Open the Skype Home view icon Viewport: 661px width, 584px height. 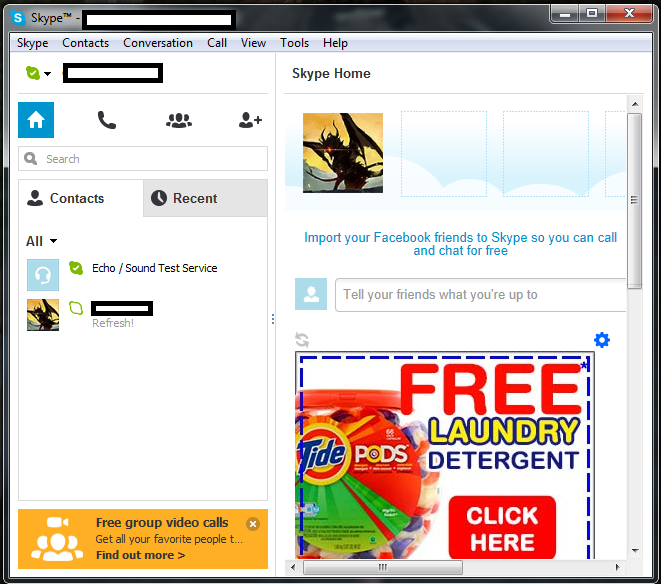coord(36,120)
